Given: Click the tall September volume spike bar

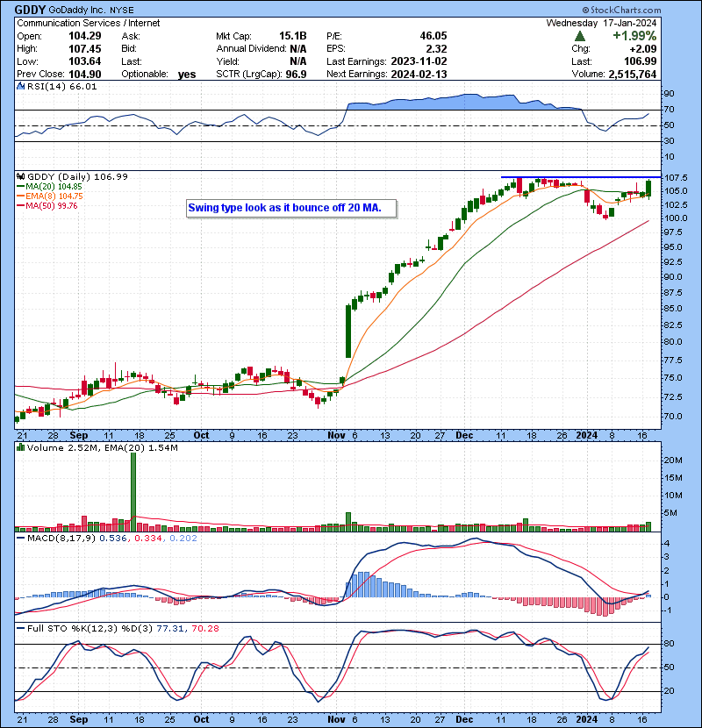Looking at the screenshot, I should click(x=133, y=492).
